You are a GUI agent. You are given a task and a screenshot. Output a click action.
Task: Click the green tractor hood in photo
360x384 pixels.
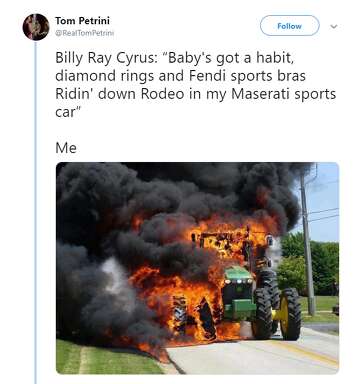(x=238, y=273)
